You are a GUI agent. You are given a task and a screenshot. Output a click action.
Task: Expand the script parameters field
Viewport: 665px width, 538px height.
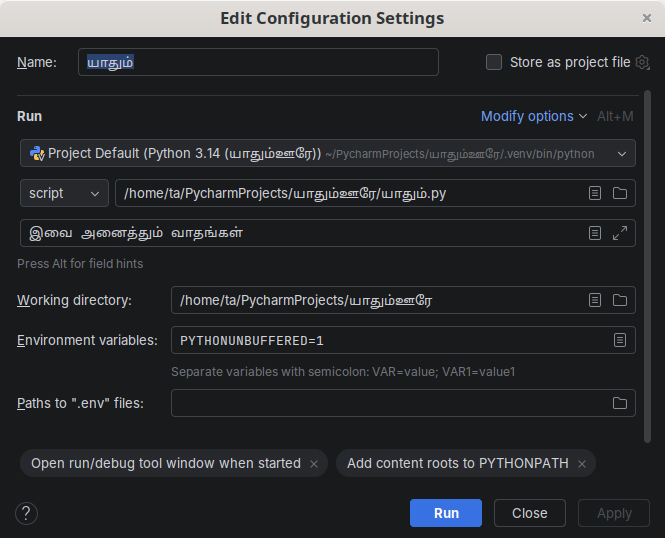(x=620, y=233)
